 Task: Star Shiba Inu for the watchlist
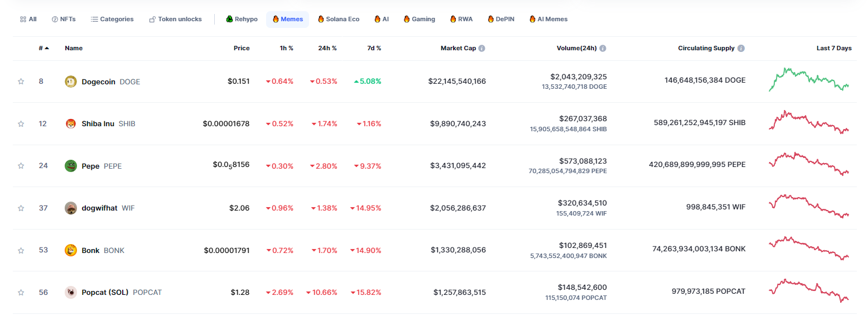tap(21, 124)
